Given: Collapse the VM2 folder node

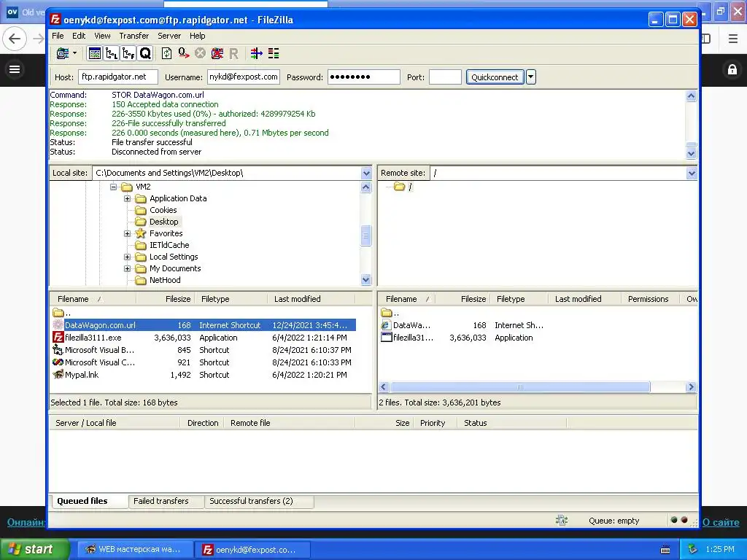Looking at the screenshot, I should pyautogui.click(x=113, y=187).
